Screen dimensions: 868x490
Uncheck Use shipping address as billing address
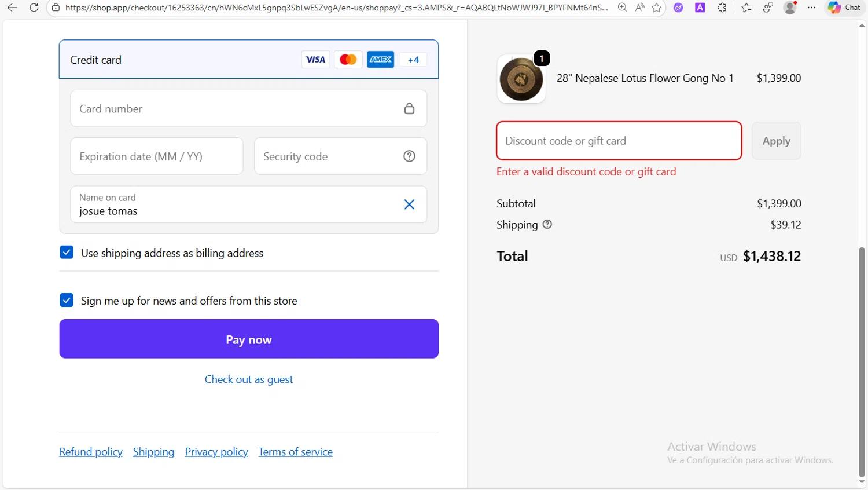pos(67,252)
